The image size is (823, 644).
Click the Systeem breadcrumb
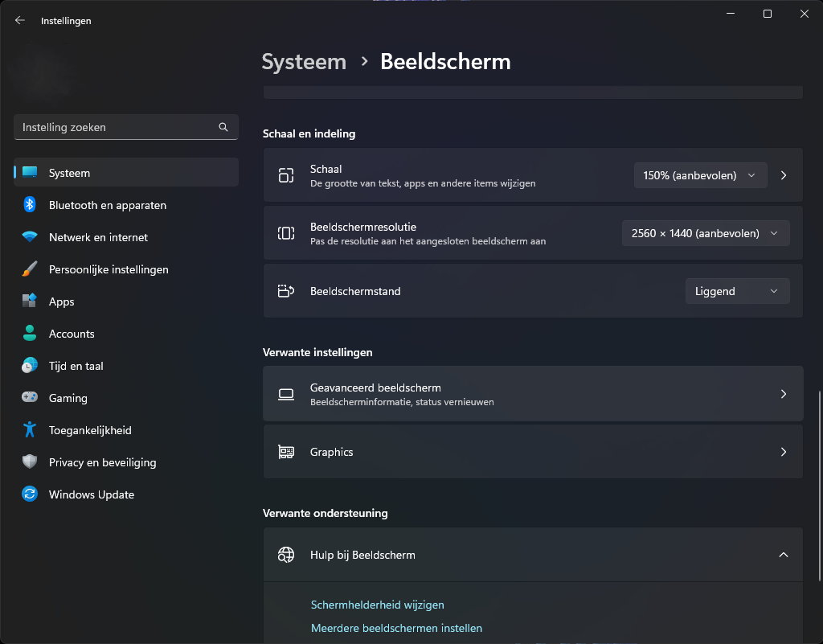click(x=304, y=61)
